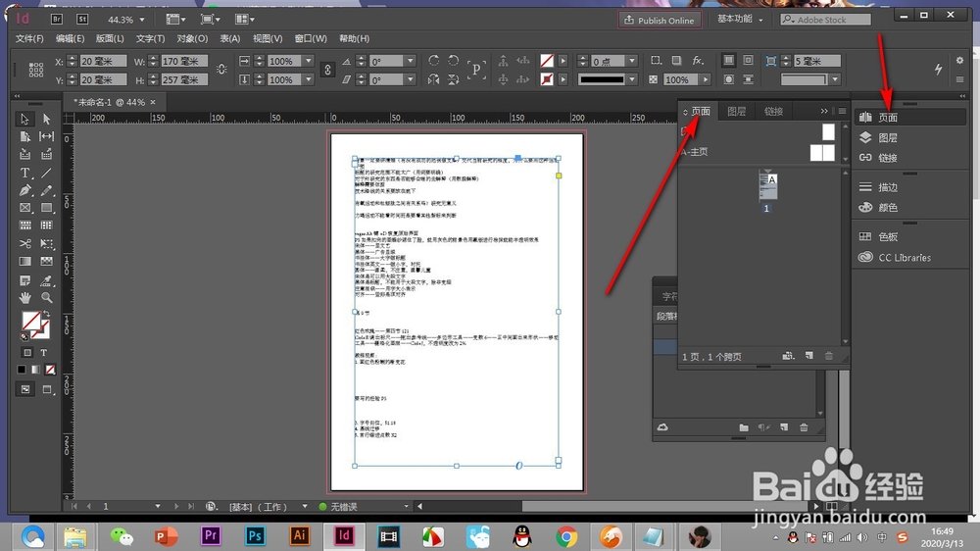980x551 pixels.
Task: Select the Gap tool
Action: coord(46,136)
